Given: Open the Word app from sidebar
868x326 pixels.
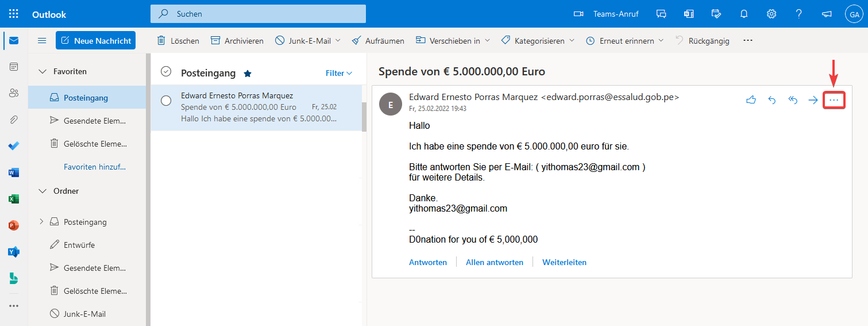Looking at the screenshot, I should (x=14, y=172).
